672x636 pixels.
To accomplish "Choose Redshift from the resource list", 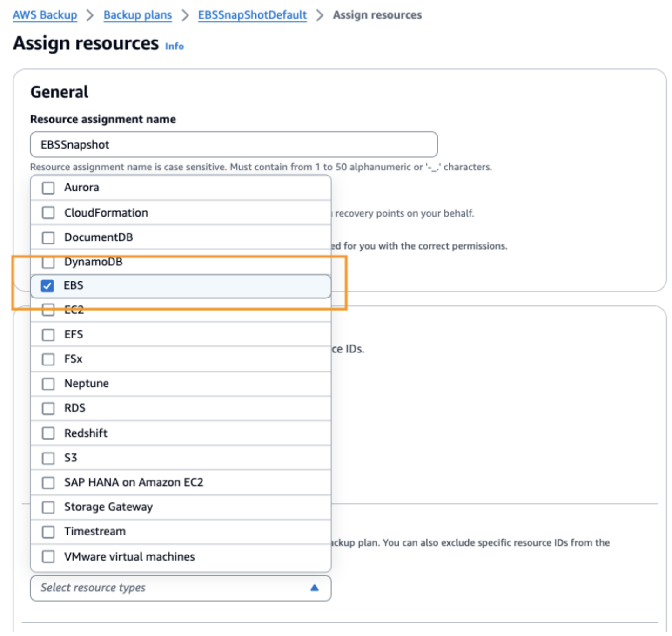I will [48, 433].
